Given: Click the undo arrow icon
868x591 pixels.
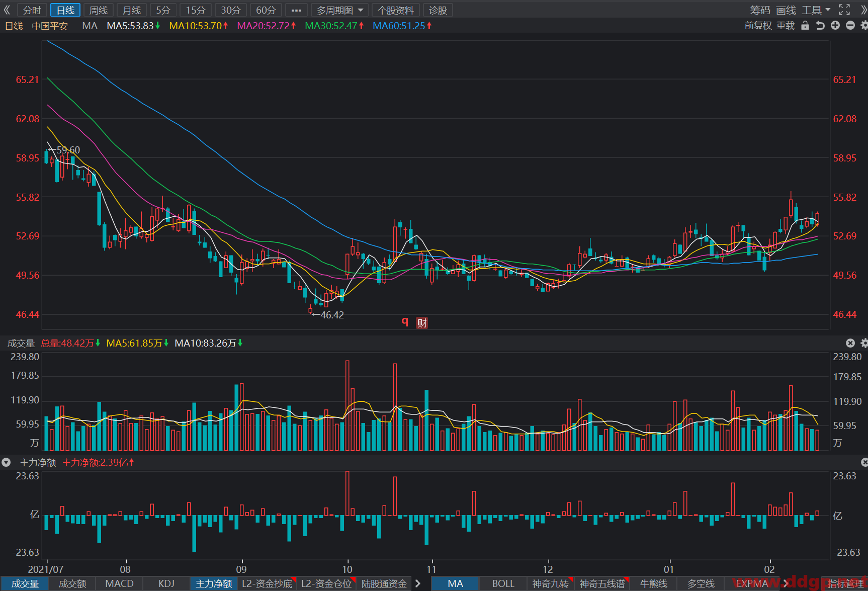Looking at the screenshot, I should [x=820, y=26].
